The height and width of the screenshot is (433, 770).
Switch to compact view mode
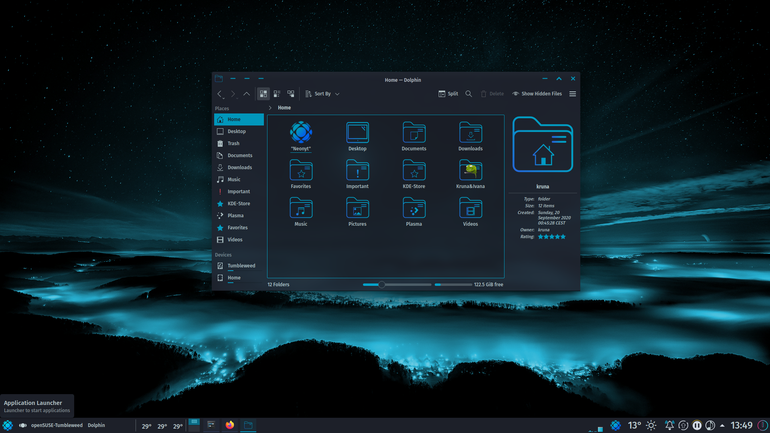(x=277, y=94)
